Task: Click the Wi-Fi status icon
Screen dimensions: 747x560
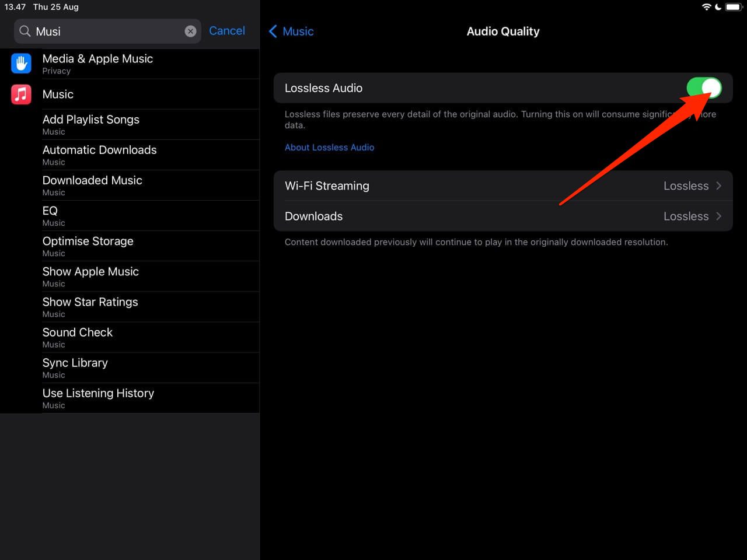Action: click(706, 7)
